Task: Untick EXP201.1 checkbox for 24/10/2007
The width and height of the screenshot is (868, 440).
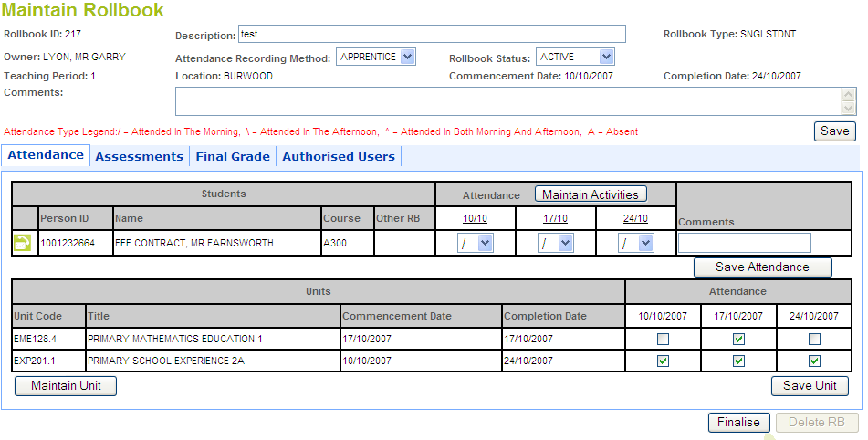Action: [815, 361]
